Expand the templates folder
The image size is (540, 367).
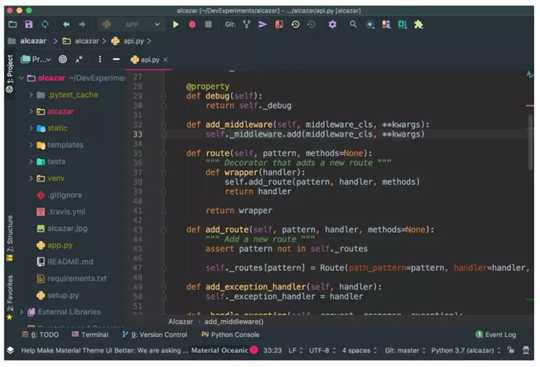pos(31,145)
